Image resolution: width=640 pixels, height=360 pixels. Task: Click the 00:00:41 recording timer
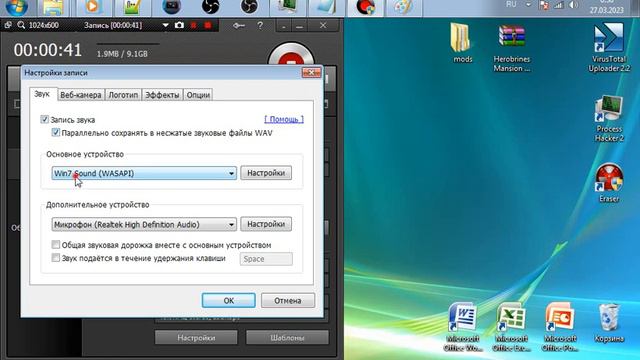click(x=48, y=50)
